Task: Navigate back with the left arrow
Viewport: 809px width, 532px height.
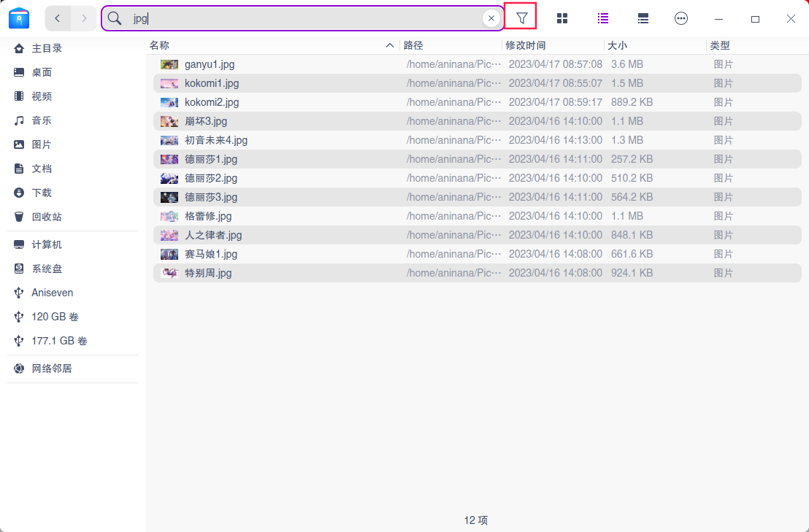Action: pyautogui.click(x=58, y=18)
